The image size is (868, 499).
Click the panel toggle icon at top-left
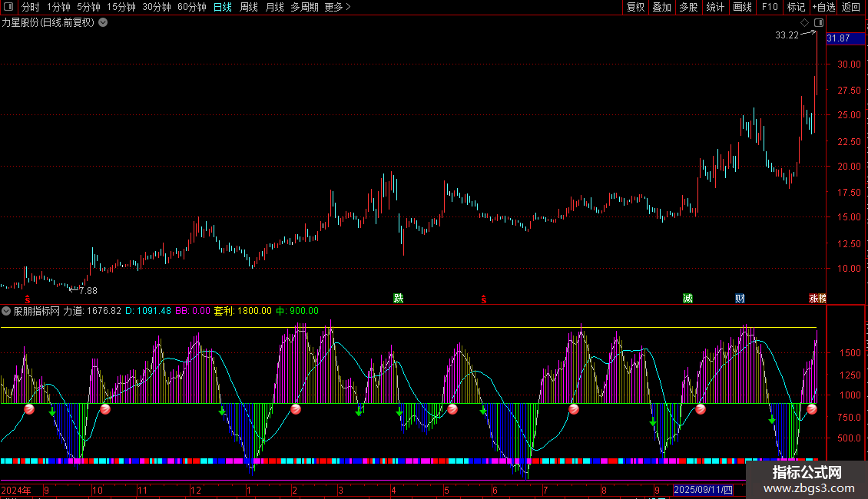8,7
